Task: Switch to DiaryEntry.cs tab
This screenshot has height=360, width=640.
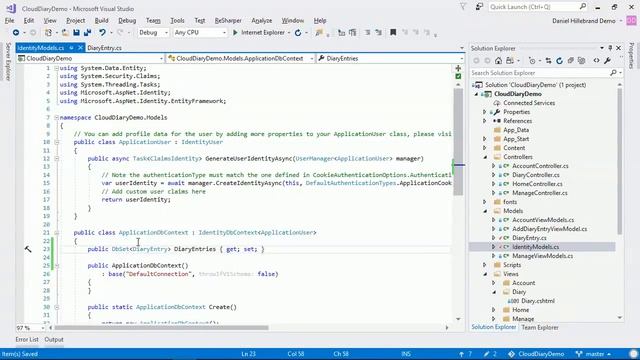Action: (x=104, y=48)
